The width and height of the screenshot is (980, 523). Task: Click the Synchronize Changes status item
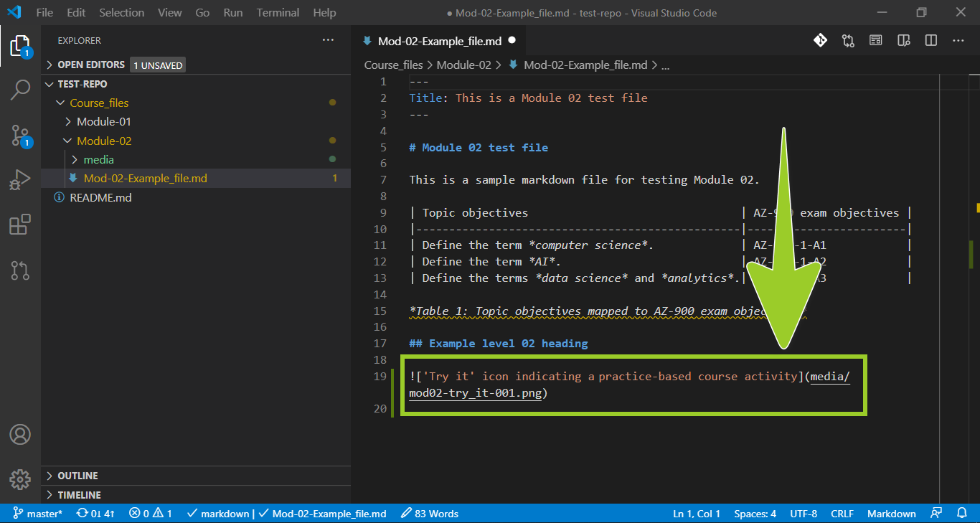point(95,514)
